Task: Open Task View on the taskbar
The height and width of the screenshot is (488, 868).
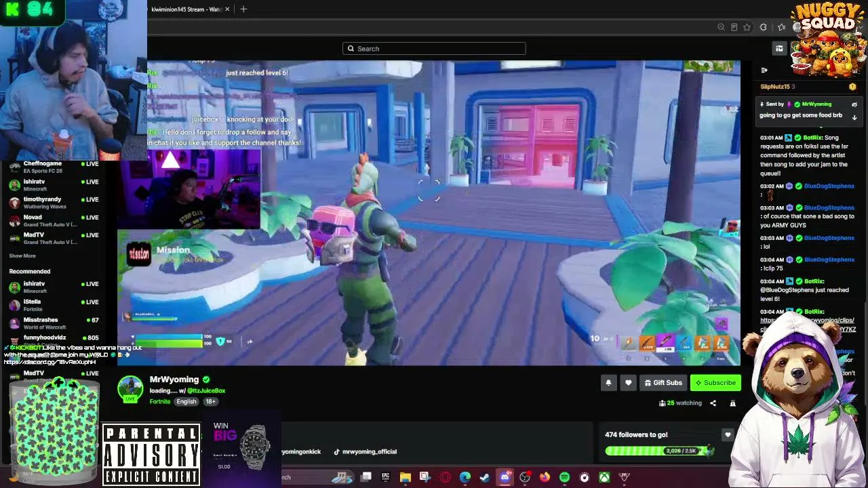Action: 366,478
